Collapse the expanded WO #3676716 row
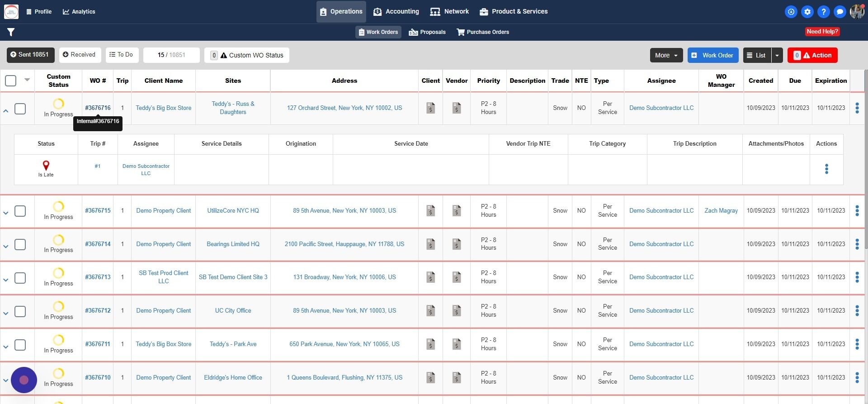This screenshot has height=404, width=868. click(6, 110)
